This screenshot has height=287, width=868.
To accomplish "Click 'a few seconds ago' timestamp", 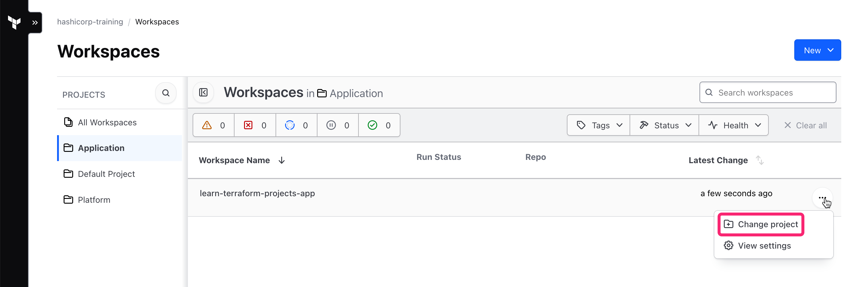I will (x=736, y=194).
